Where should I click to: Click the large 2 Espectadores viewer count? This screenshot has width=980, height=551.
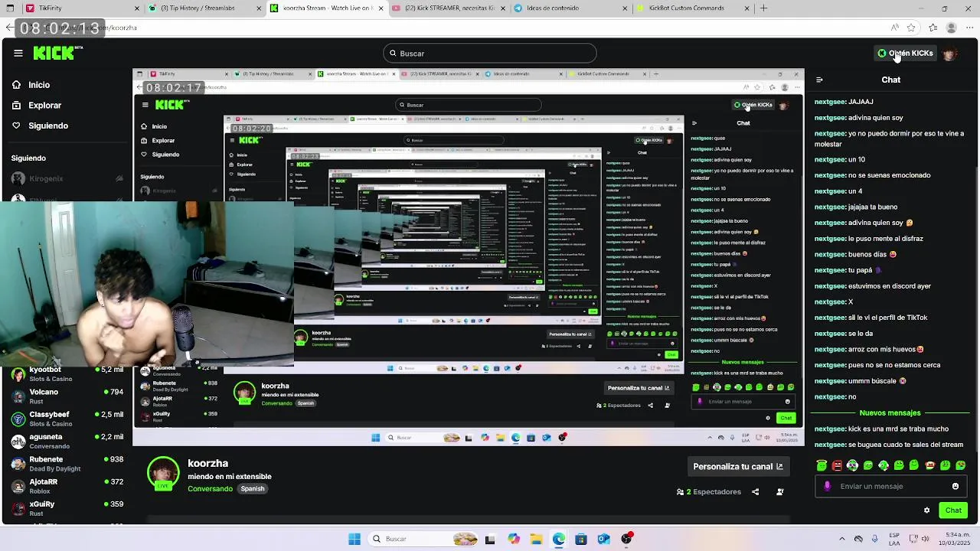[709, 492]
